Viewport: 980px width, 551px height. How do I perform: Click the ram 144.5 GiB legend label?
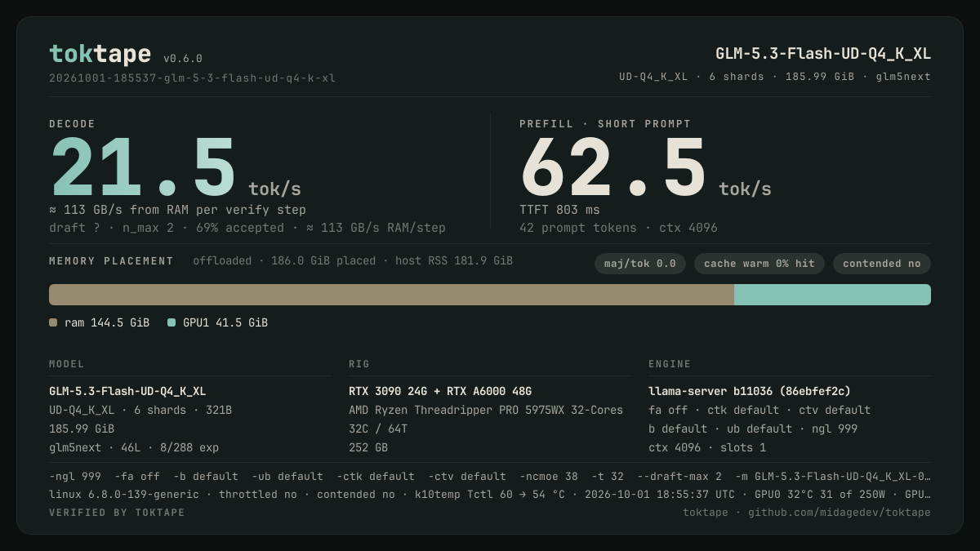(107, 322)
